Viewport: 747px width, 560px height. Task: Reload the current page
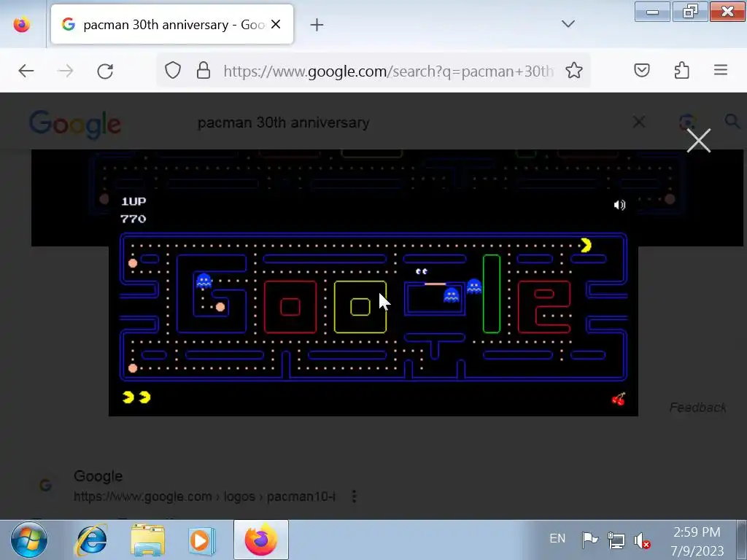click(x=105, y=71)
